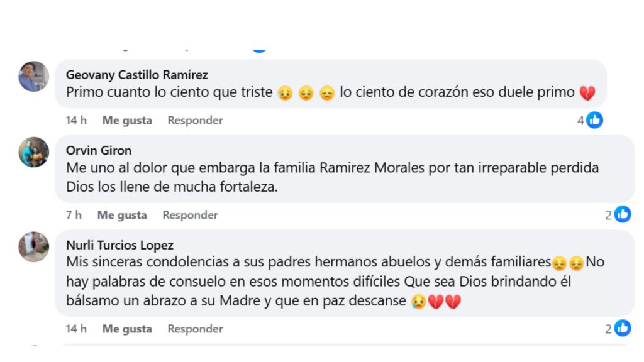Click the sad emoji after 'que triste'

pos(285,92)
